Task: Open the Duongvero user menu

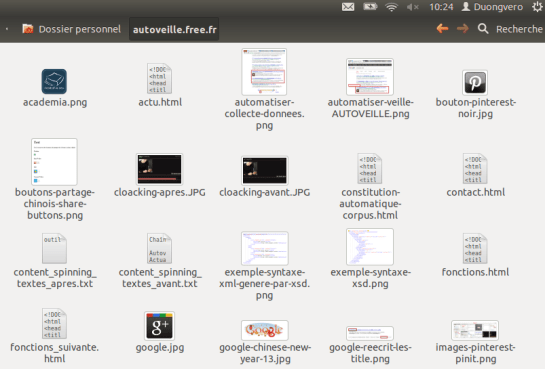Action: 492,7
